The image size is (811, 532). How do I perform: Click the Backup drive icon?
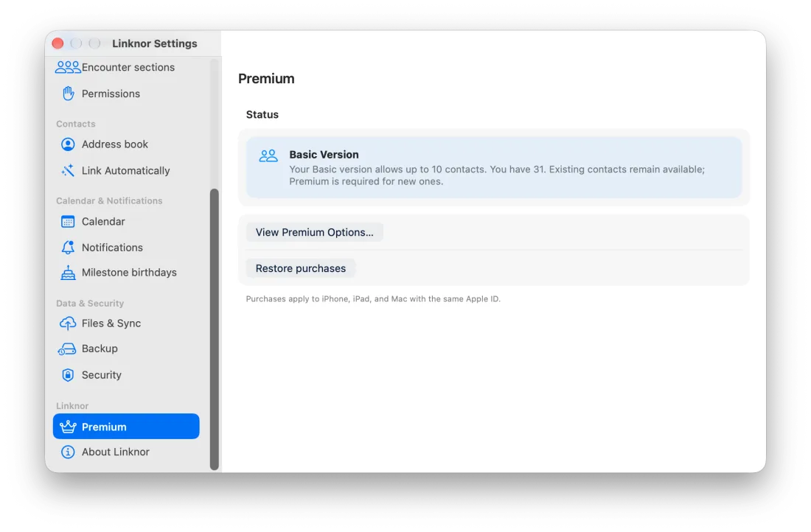click(x=66, y=349)
